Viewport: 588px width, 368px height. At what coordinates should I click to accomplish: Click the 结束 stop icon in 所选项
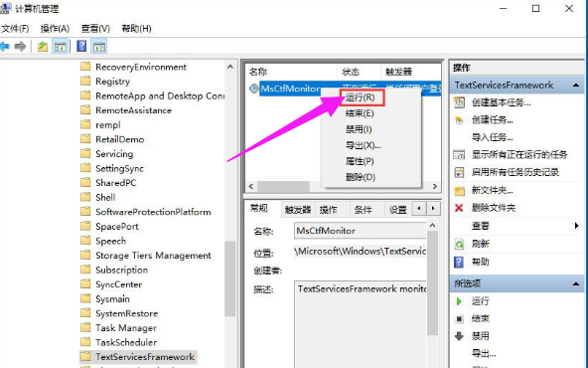(x=459, y=319)
